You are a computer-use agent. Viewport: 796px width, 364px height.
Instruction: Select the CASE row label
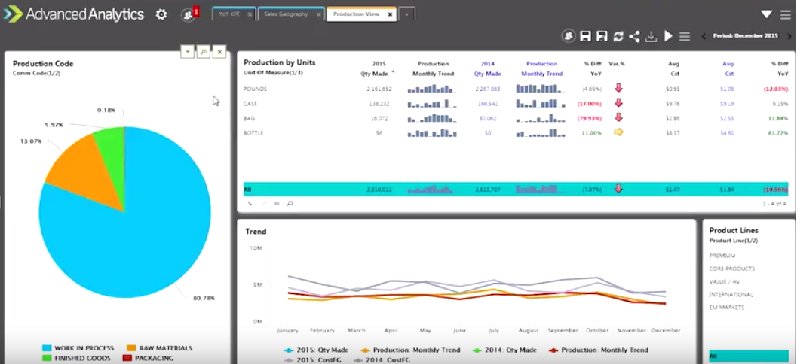[250, 104]
